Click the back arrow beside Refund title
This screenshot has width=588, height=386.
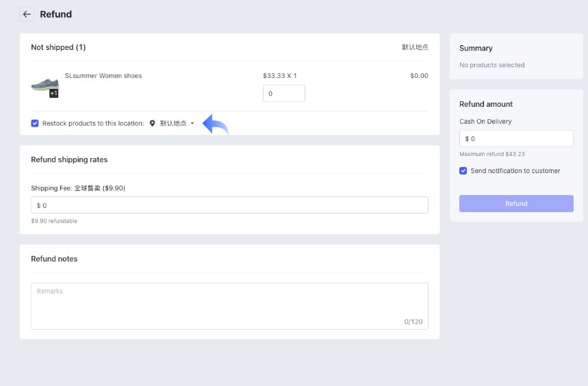tap(27, 14)
